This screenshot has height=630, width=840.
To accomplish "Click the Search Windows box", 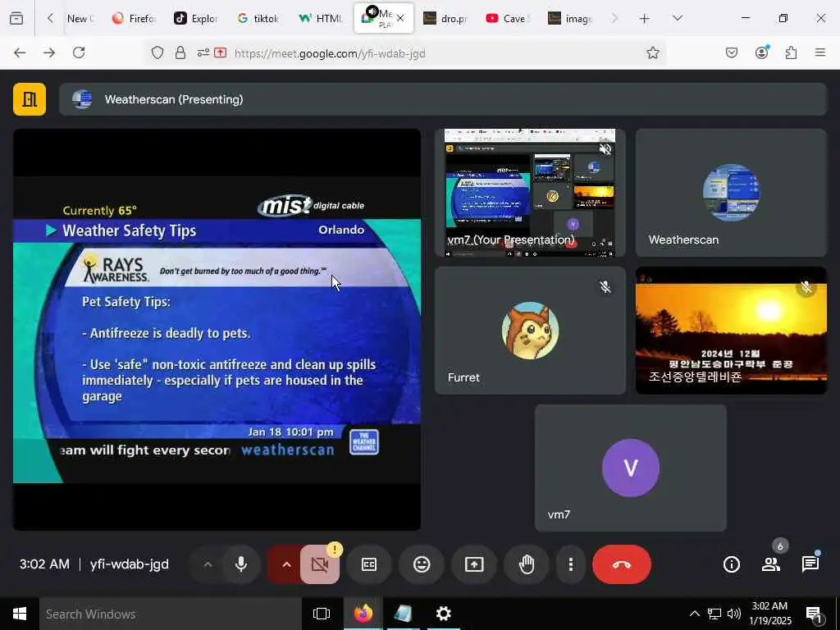I will [x=171, y=614].
